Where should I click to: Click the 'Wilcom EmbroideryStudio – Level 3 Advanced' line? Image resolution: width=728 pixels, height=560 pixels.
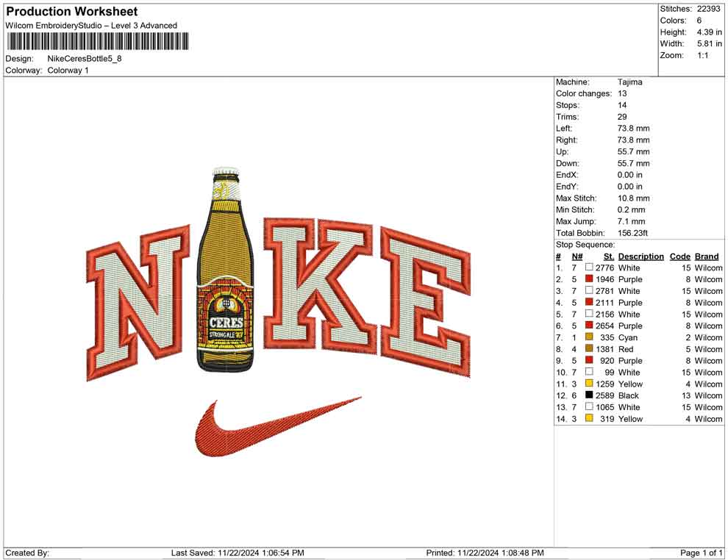pyautogui.click(x=91, y=26)
